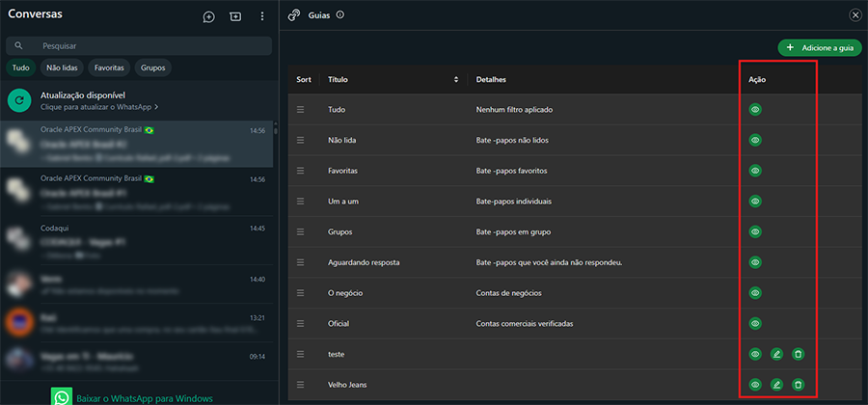Toggle visibility eye for Tudo row
Screen dimensions: 868x405
pyautogui.click(x=755, y=110)
